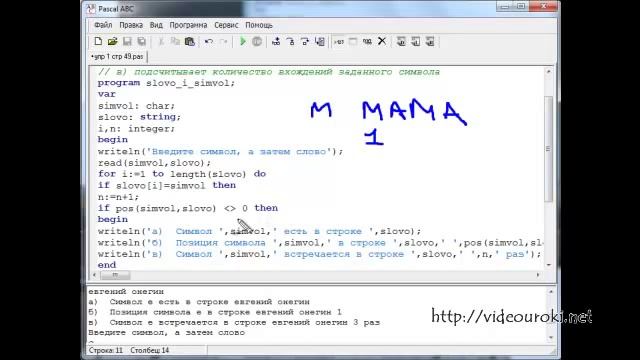
Task: Click output line 'евгений онегин' at the top of the output
Action: [x=126, y=291]
